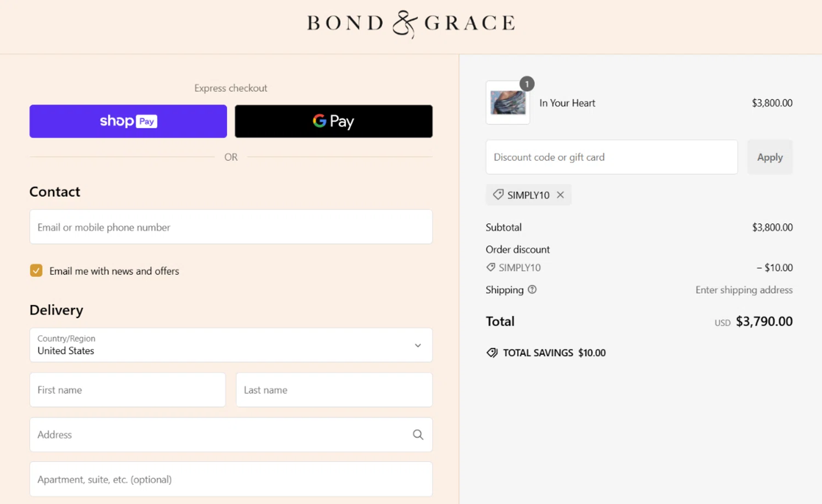Click the quantity badge on product thumbnail
This screenshot has width=822, height=504.
(527, 84)
